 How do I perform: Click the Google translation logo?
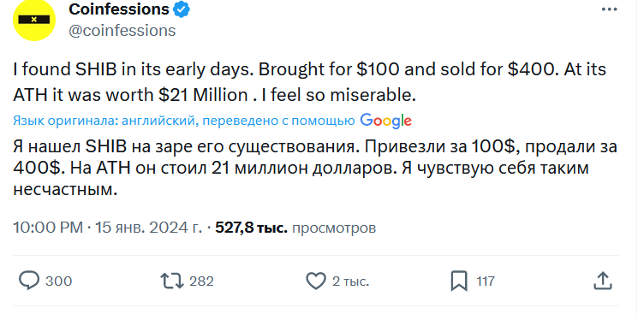[385, 121]
